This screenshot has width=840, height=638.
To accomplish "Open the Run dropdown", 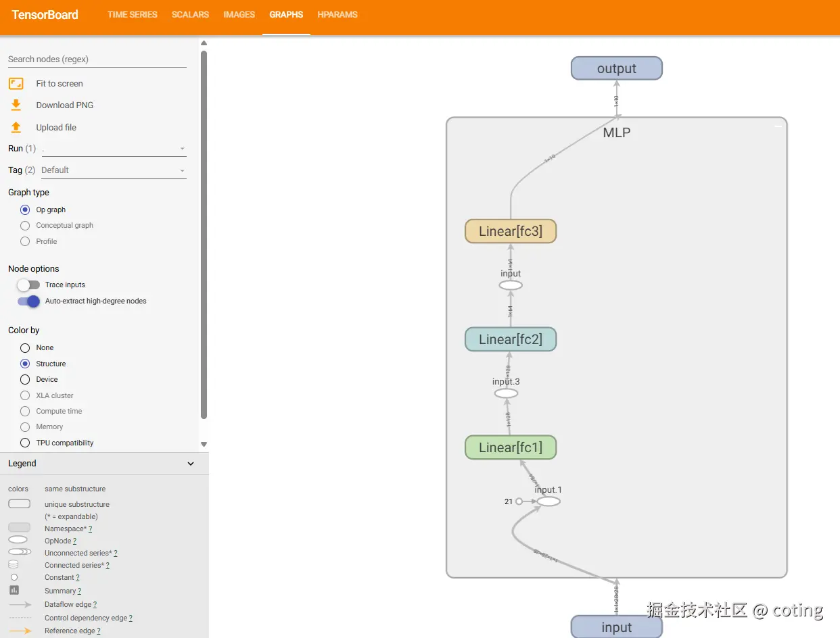I will click(x=114, y=149).
